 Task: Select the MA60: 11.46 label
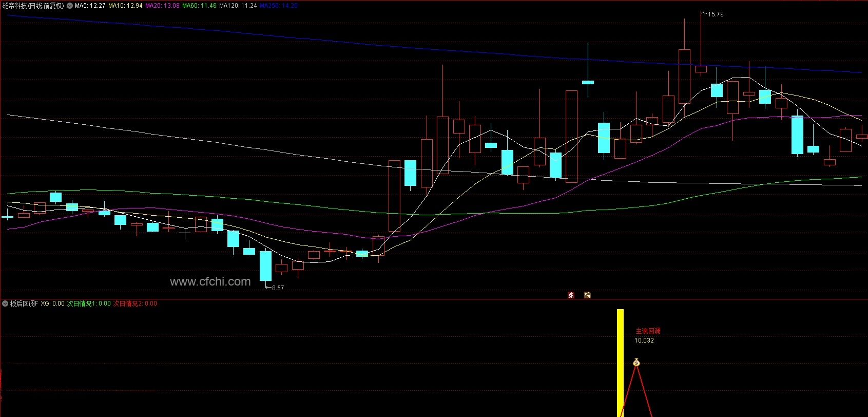[x=199, y=6]
